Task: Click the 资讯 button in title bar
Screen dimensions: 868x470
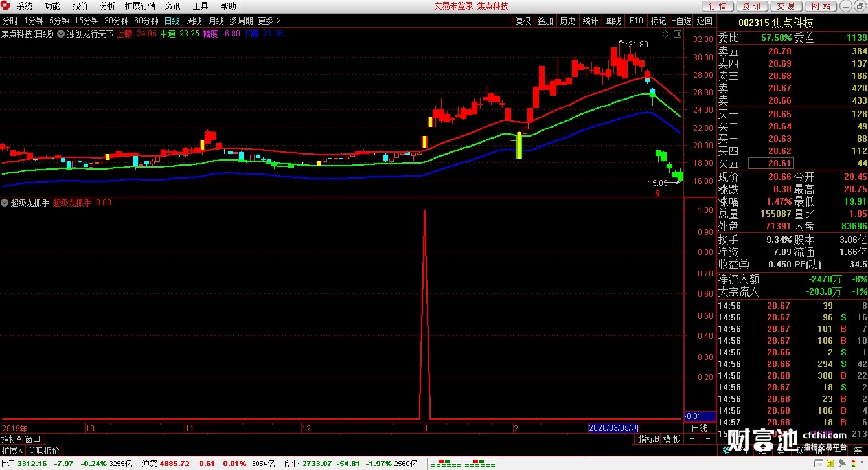Action: pos(751,6)
